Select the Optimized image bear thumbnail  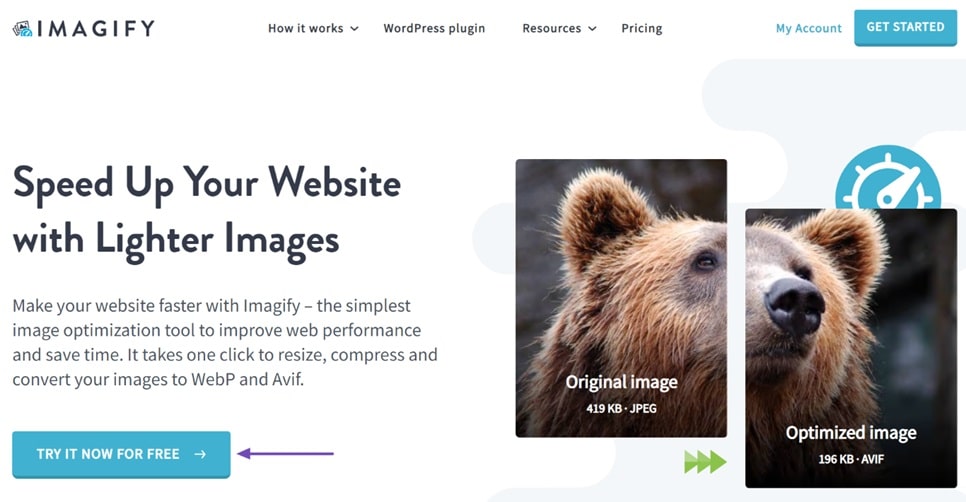pos(851,348)
